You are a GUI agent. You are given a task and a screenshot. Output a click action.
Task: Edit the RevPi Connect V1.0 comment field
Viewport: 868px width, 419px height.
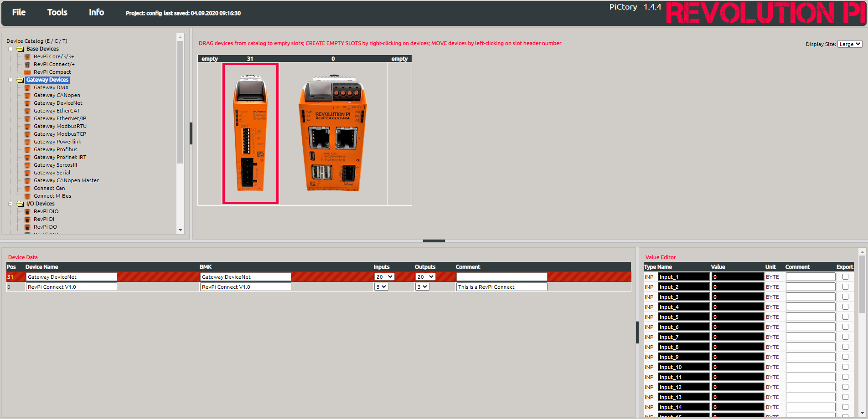(x=501, y=287)
